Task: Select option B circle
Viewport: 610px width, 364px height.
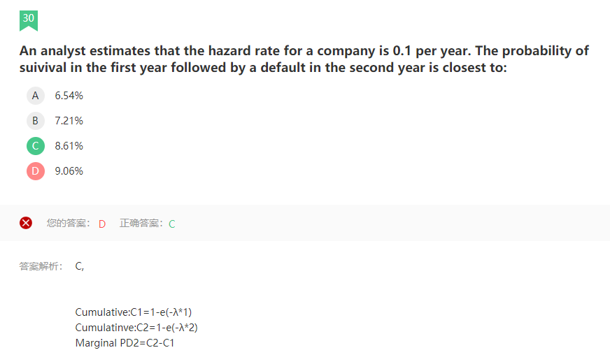Action: 36,121
